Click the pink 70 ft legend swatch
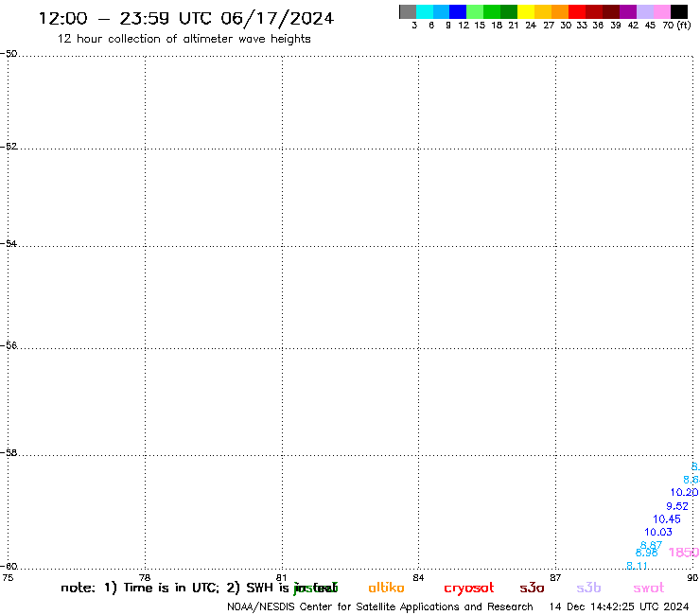Viewport: 700px width, 615px height. tap(661, 11)
